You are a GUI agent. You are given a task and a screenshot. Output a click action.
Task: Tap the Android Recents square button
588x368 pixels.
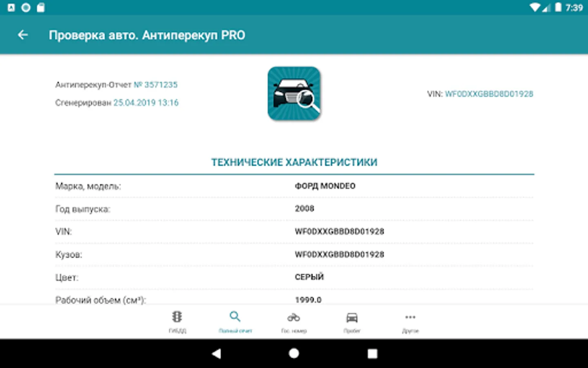372,354
